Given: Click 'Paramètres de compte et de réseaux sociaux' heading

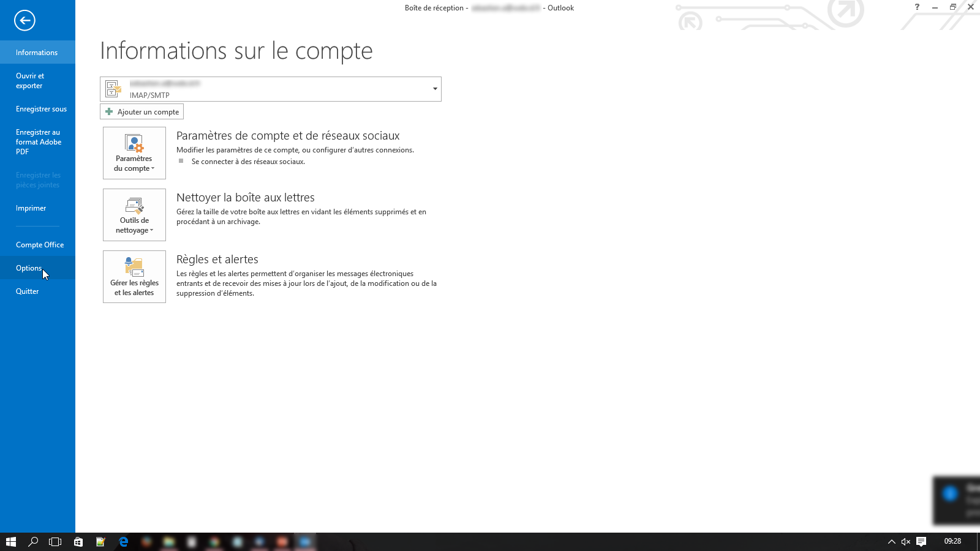Looking at the screenshot, I should coord(288,136).
